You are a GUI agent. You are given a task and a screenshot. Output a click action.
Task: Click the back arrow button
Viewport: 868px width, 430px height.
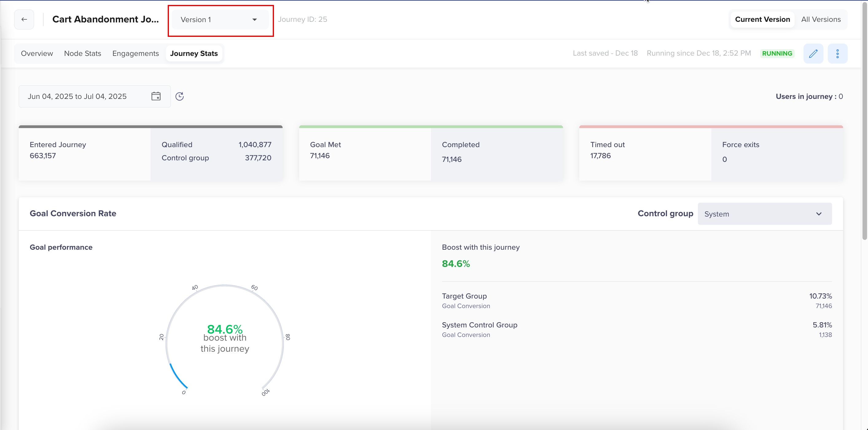coord(24,20)
